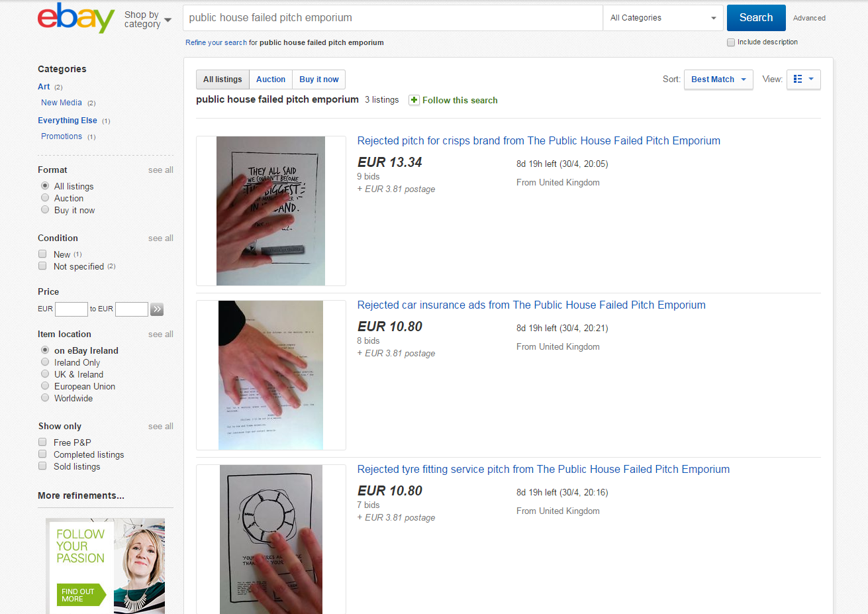
Task: Expand the Shop by category dropdown
Action: [148, 19]
